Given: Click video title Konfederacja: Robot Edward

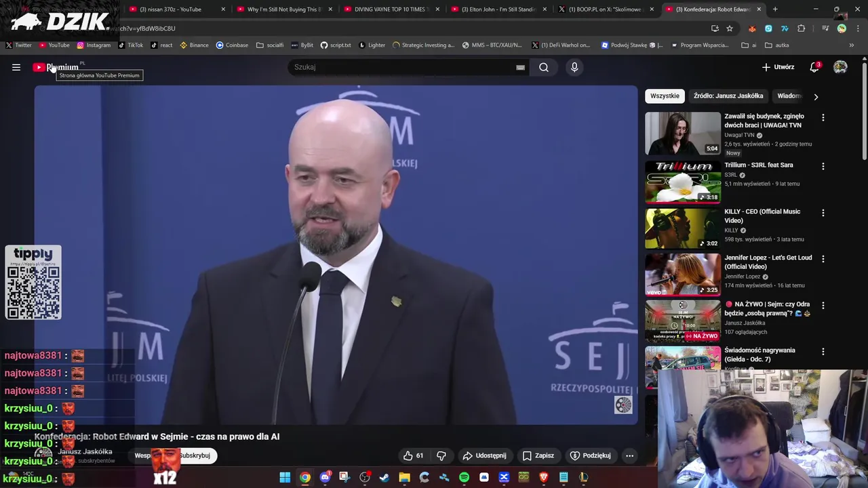Looking at the screenshot, I should [157, 436].
